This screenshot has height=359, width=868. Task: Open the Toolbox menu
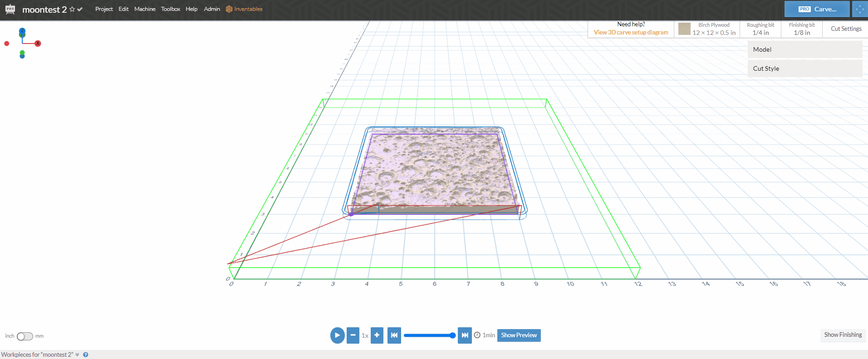(x=171, y=9)
